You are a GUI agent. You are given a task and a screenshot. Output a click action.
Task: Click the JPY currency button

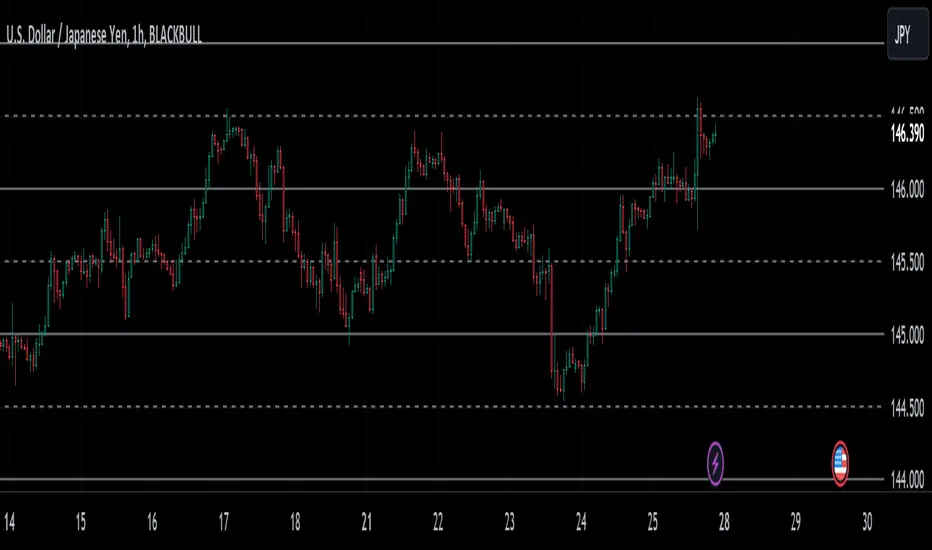click(908, 34)
